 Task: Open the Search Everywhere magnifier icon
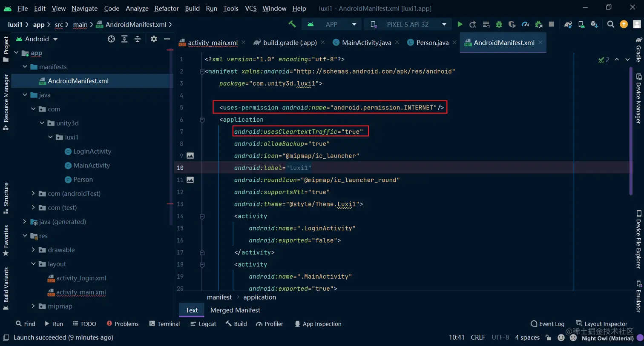click(611, 24)
